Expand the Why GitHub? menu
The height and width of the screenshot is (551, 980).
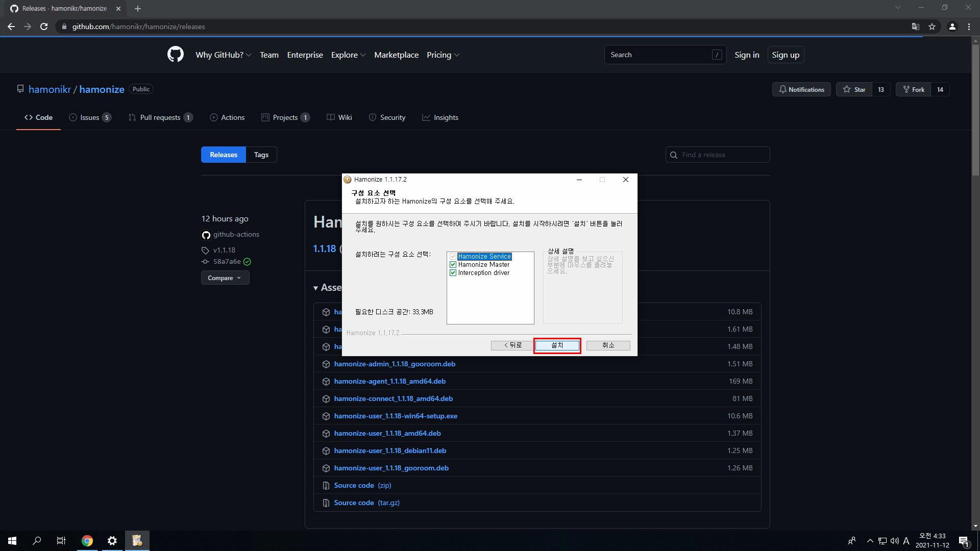(223, 55)
